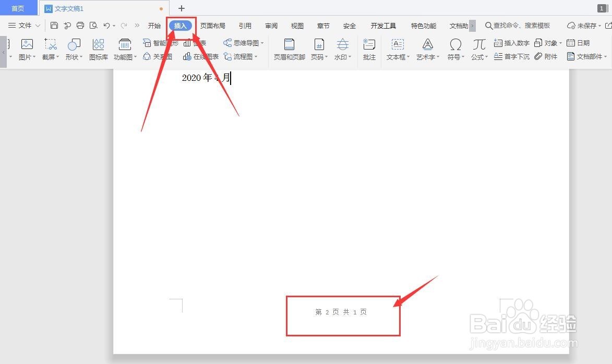The width and height of the screenshot is (612, 364).
Task: Show more quick access tools chevron
Action: click(x=137, y=26)
